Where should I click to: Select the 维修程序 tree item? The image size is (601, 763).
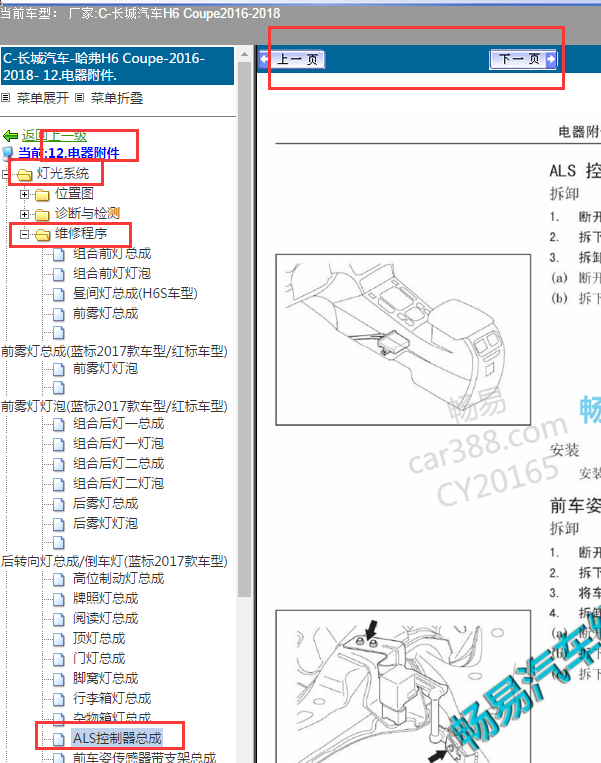tap(81, 234)
